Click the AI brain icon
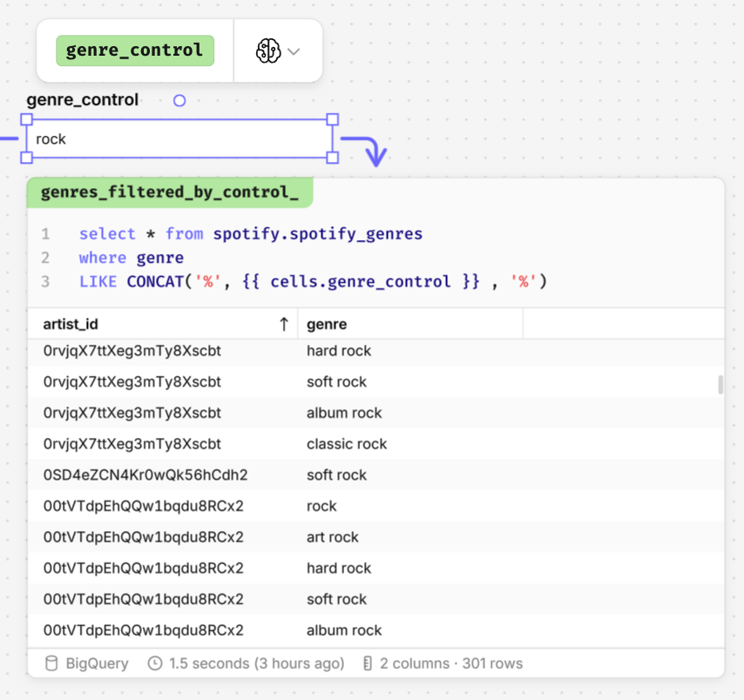The width and height of the screenshot is (744, 700). pos(268,50)
